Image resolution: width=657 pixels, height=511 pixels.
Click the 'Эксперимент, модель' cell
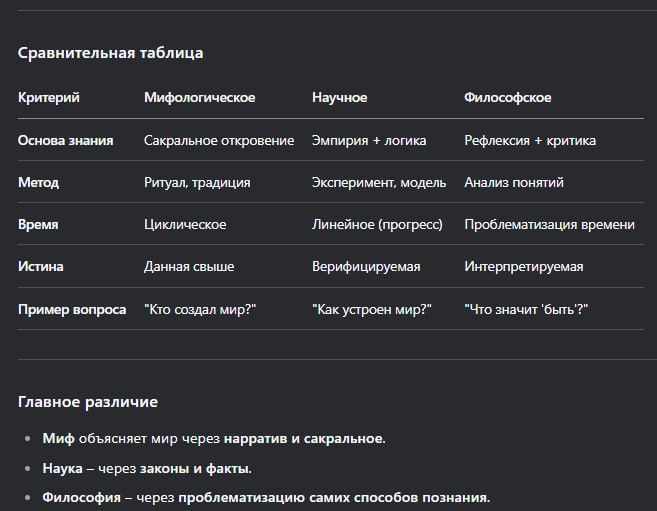click(379, 182)
